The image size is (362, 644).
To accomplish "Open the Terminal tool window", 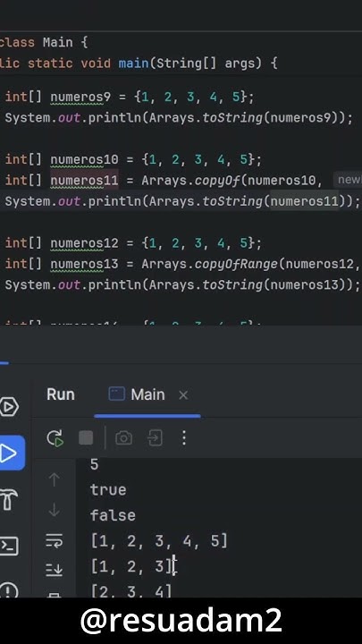I will (x=8, y=547).
